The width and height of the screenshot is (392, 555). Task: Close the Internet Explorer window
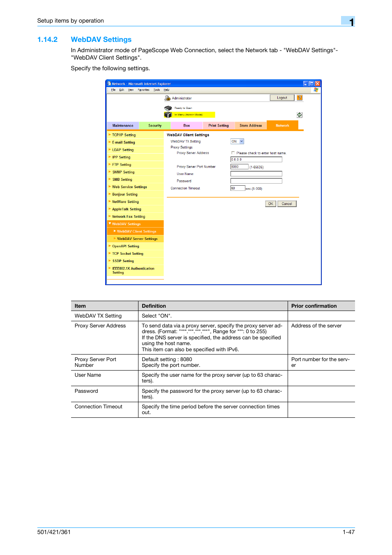pyautogui.click(x=318, y=83)
